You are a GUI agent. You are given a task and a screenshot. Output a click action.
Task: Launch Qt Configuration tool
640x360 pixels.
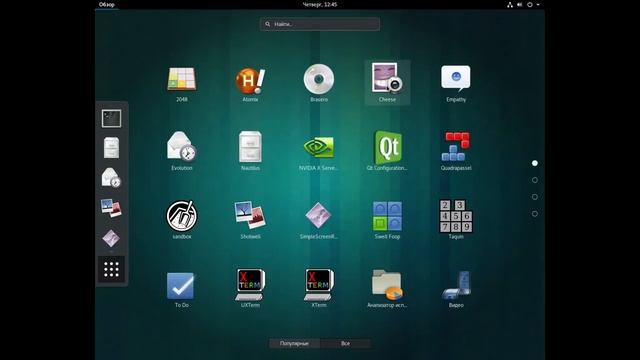tap(387, 151)
